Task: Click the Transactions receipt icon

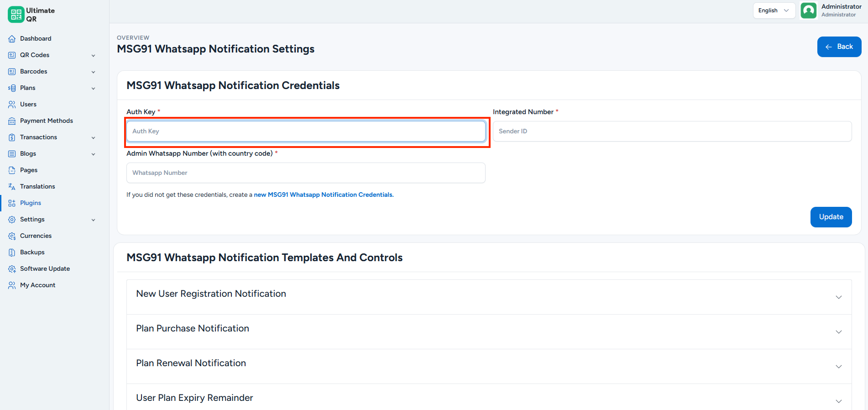Action: pos(12,137)
